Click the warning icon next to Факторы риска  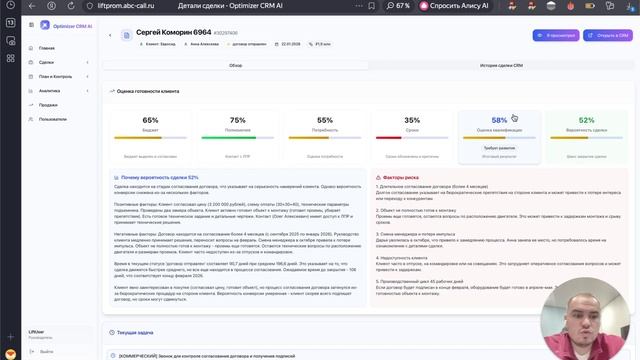[x=378, y=178]
